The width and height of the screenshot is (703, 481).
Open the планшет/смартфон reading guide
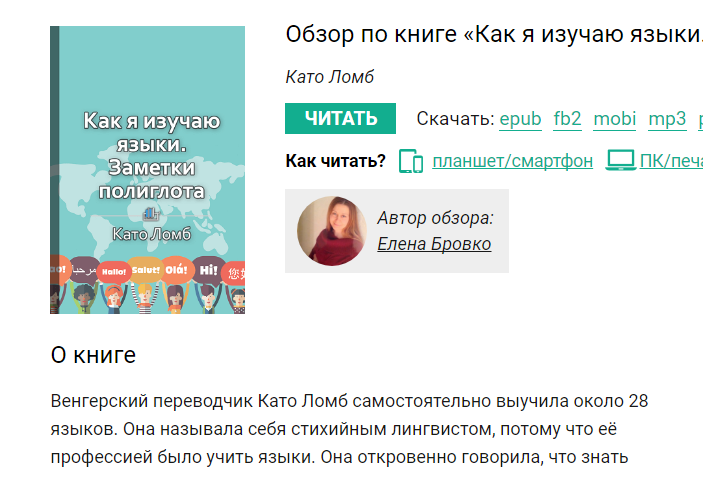512,161
